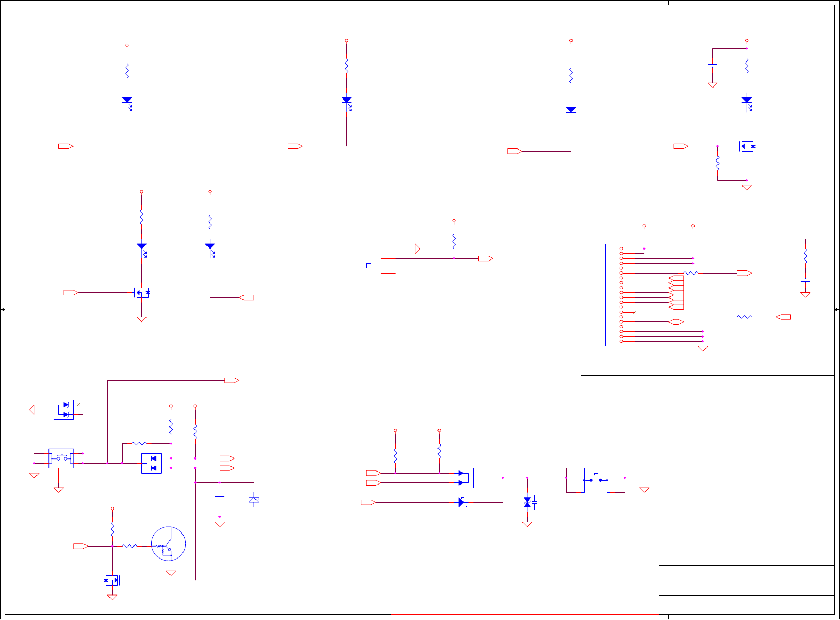Select the tall multi-pin connector rectangle
The height and width of the screenshot is (620, 840).
click(613, 295)
